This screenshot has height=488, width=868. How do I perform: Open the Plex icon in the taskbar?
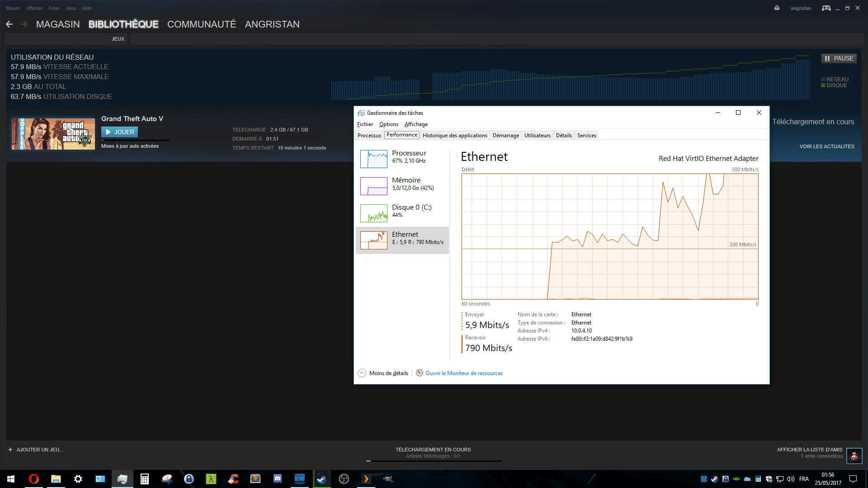[366, 479]
